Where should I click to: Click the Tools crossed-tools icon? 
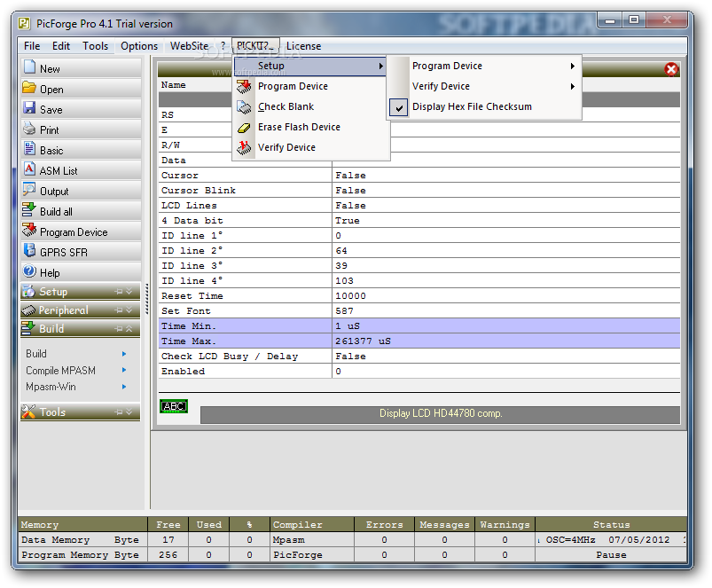coord(28,412)
